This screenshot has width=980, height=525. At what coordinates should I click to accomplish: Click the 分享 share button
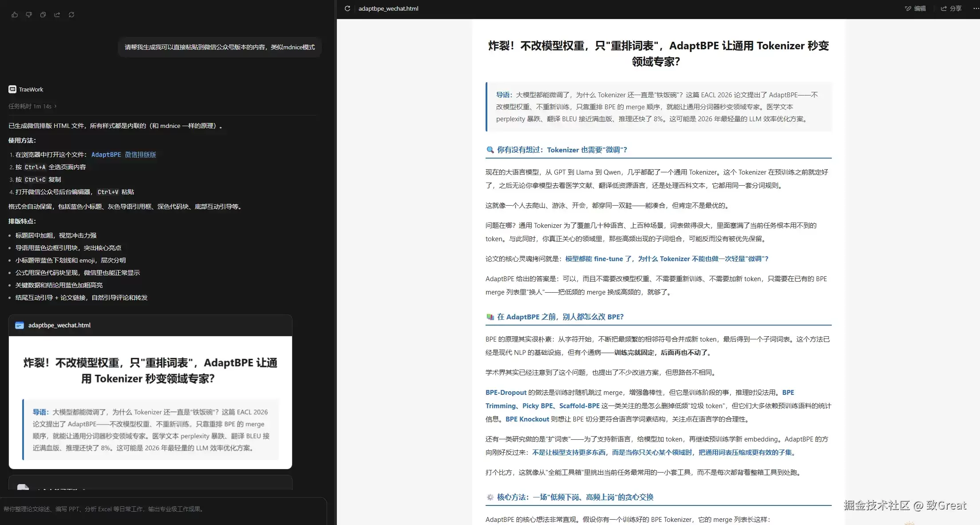[x=951, y=8]
